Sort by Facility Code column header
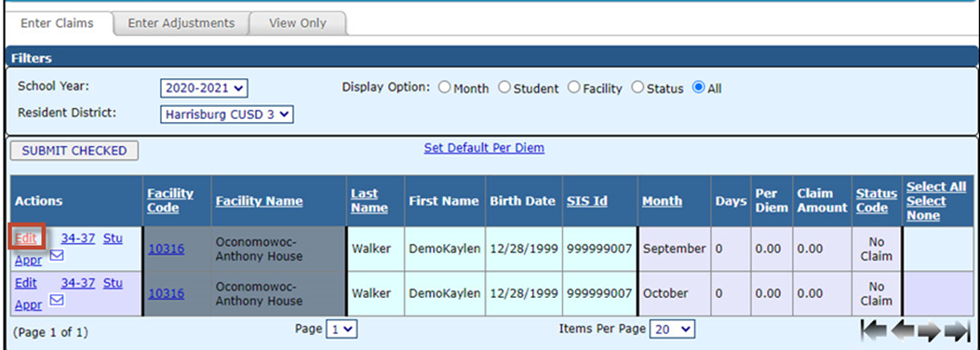The height and width of the screenshot is (350, 980). [170, 201]
